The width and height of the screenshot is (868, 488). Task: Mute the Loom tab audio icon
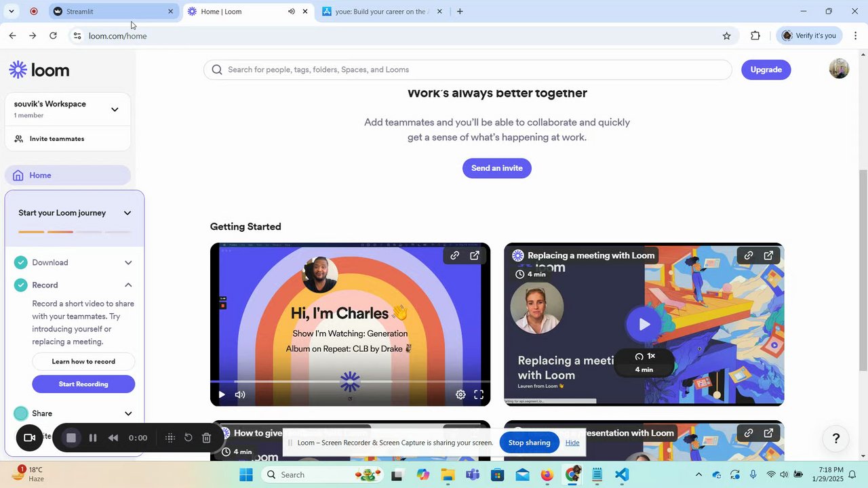[292, 12]
